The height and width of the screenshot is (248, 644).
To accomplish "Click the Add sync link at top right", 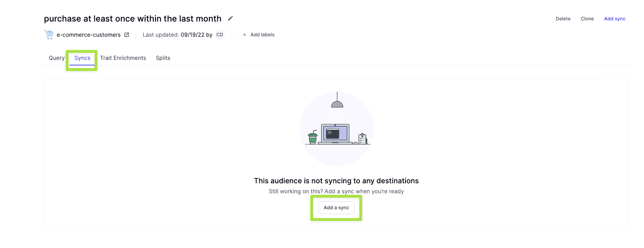I will pyautogui.click(x=614, y=19).
